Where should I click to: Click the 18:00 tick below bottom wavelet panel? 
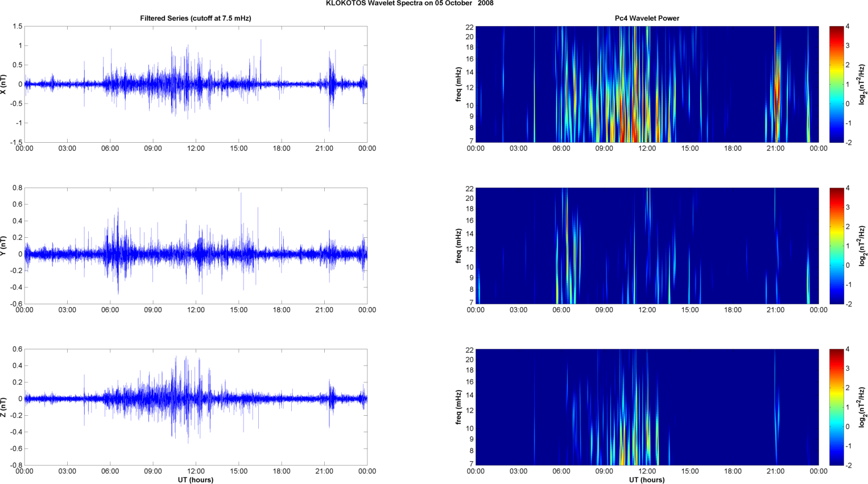click(733, 471)
